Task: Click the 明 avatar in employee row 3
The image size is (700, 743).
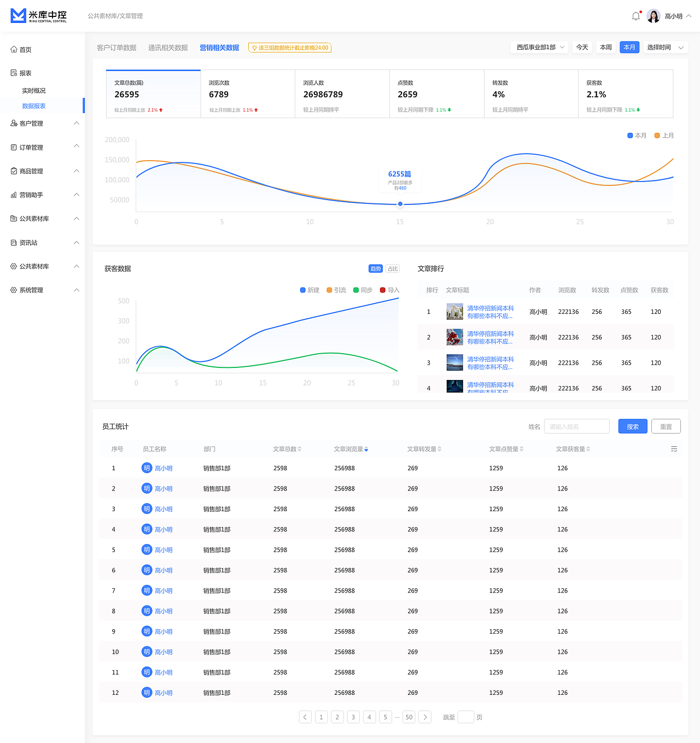Action: coord(147,509)
